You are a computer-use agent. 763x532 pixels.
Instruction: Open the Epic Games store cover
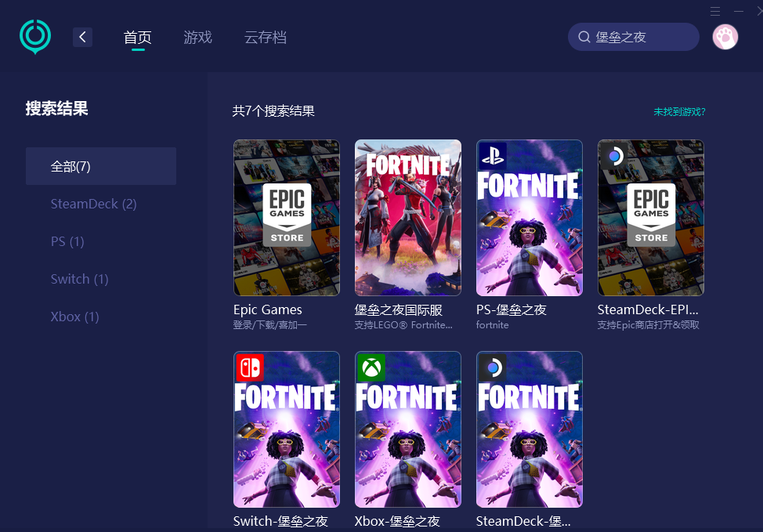click(287, 218)
